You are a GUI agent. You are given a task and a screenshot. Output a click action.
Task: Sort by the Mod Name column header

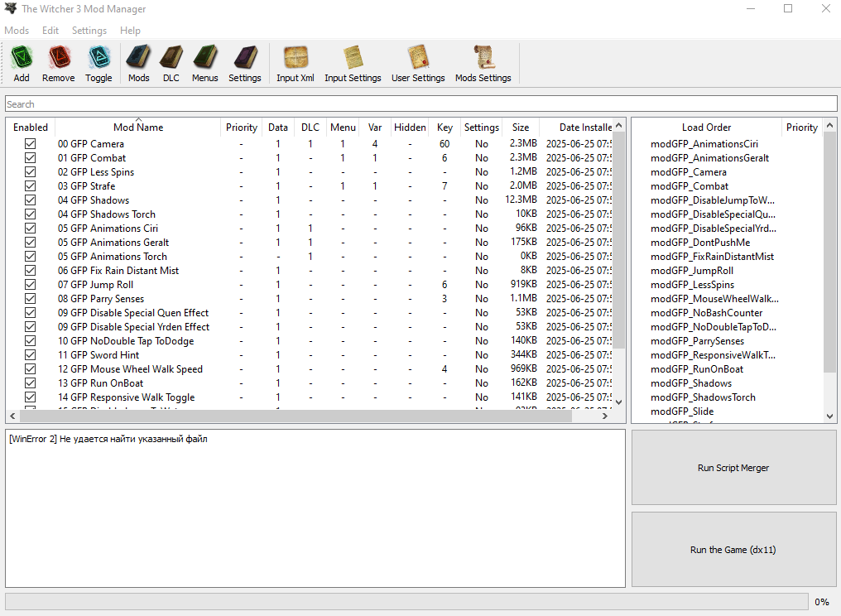click(x=138, y=128)
